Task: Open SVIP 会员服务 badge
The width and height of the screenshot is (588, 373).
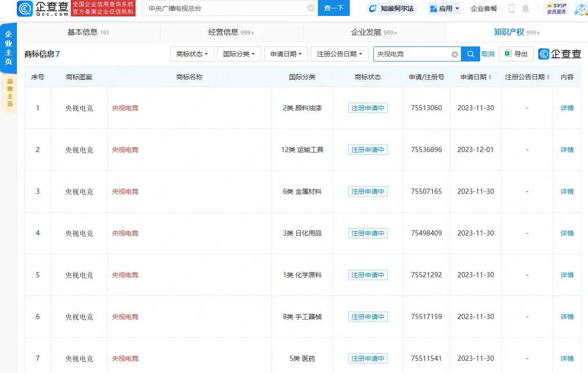Action: click(x=557, y=8)
